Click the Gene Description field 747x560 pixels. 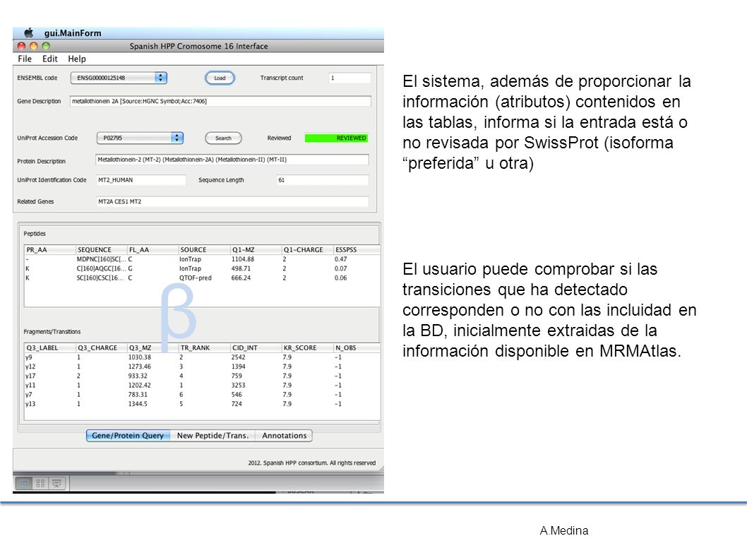pos(220,101)
